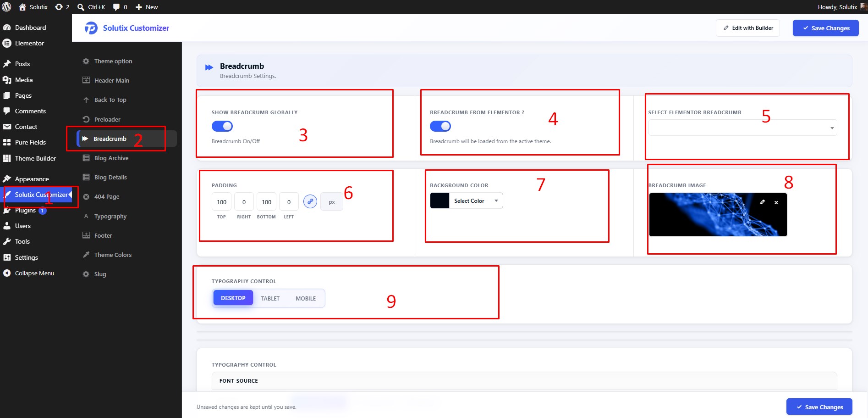Click the dark background color swatch
Screen dimensions: 868x418
click(439, 201)
